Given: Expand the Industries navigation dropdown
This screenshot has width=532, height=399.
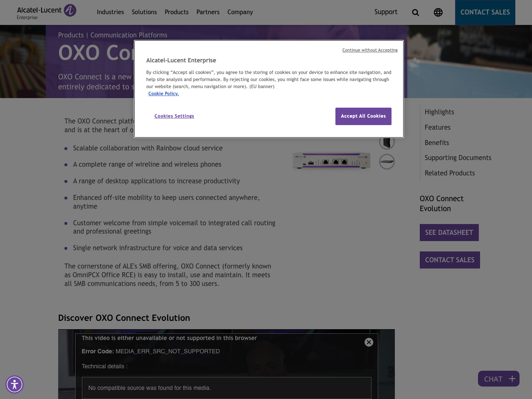Looking at the screenshot, I should (x=110, y=12).
